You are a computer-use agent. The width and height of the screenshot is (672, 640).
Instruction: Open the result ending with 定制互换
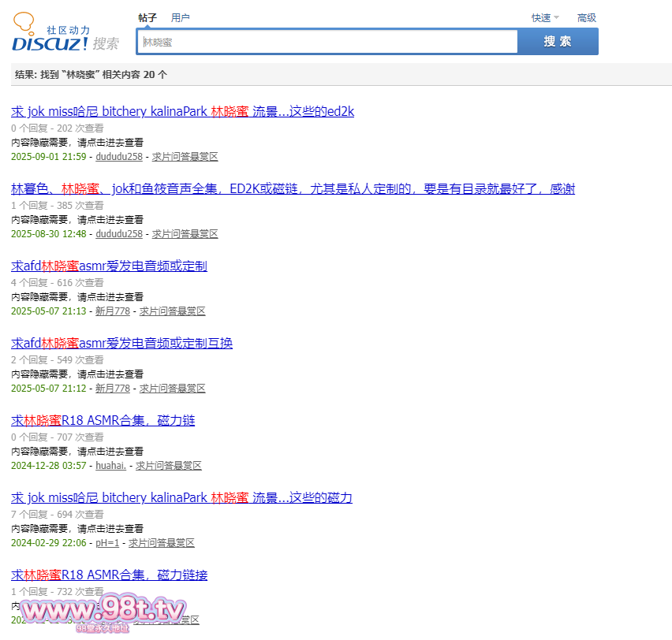(x=121, y=343)
